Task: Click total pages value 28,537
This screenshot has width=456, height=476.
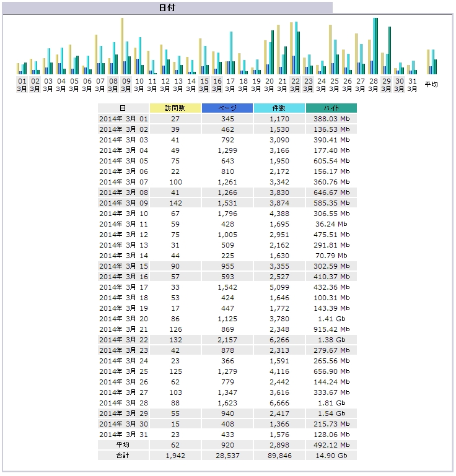Action: [x=227, y=456]
